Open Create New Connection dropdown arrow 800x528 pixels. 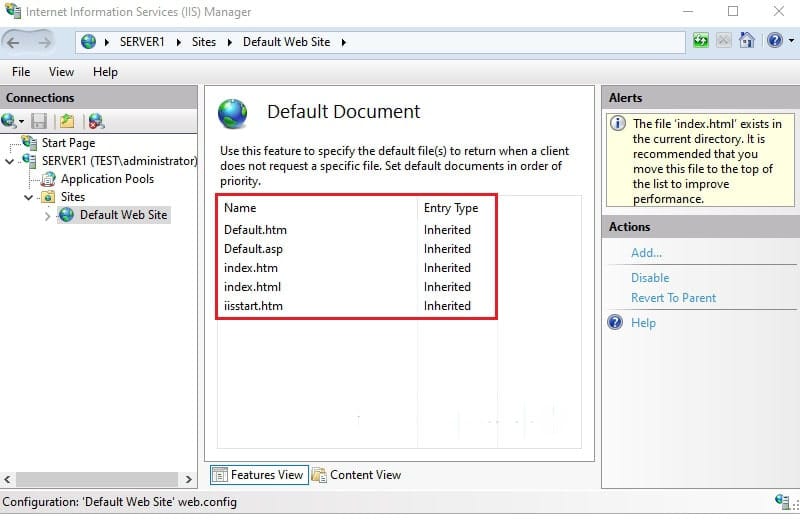pyautogui.click(x=21, y=122)
